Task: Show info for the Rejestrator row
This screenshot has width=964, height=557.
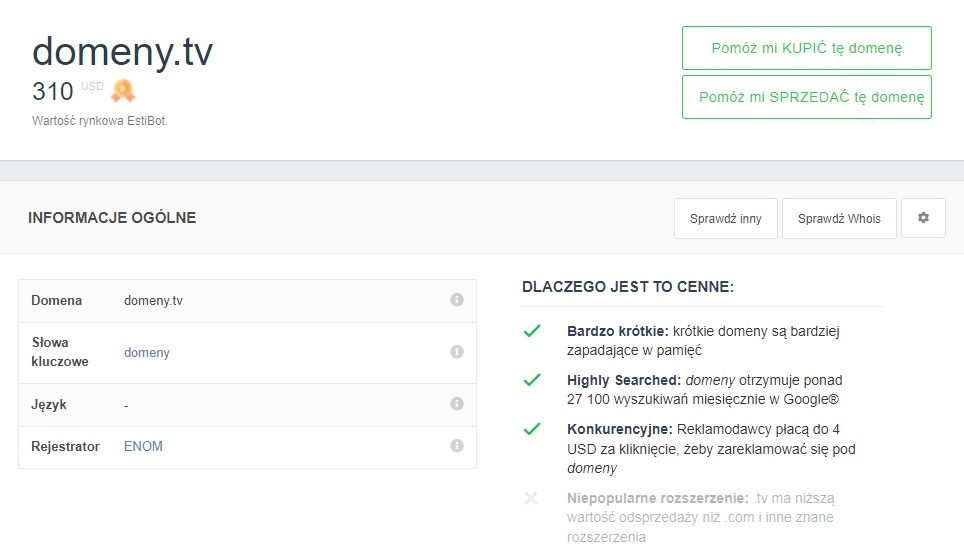Action: (457, 446)
